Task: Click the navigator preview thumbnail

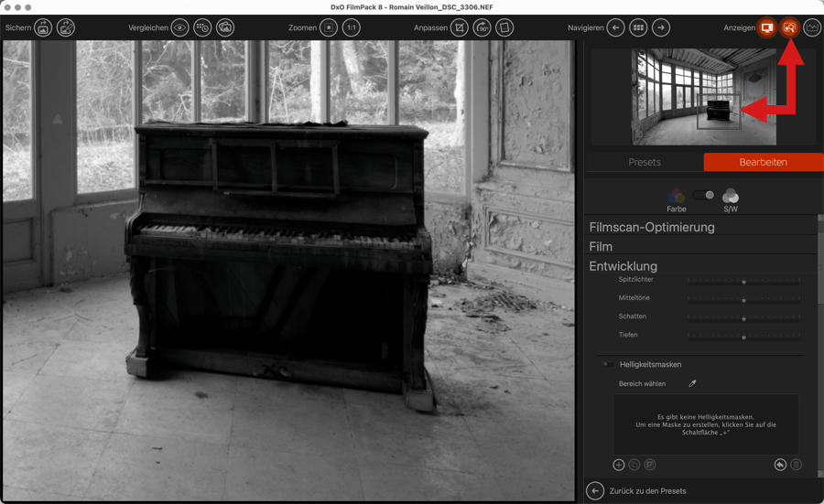Action: (683, 97)
